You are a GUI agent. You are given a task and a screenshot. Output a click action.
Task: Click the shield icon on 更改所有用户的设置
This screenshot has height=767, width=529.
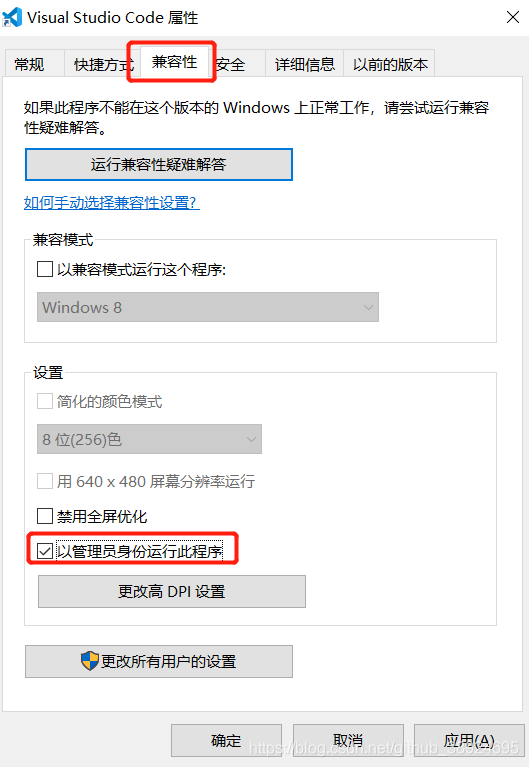coord(90,661)
